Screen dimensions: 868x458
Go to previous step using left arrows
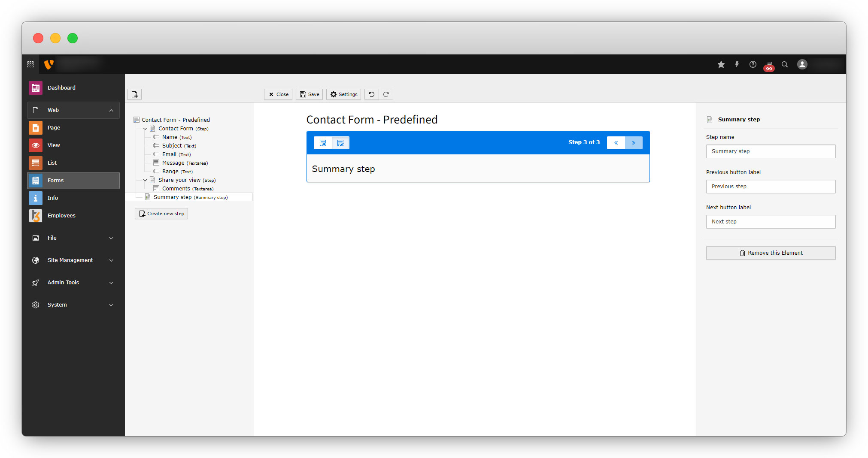(x=616, y=143)
